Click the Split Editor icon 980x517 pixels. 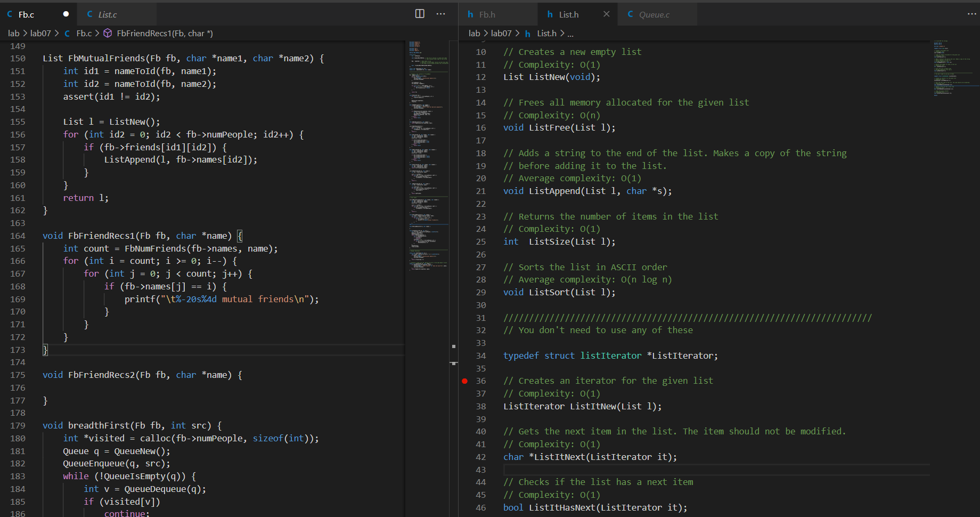point(420,14)
